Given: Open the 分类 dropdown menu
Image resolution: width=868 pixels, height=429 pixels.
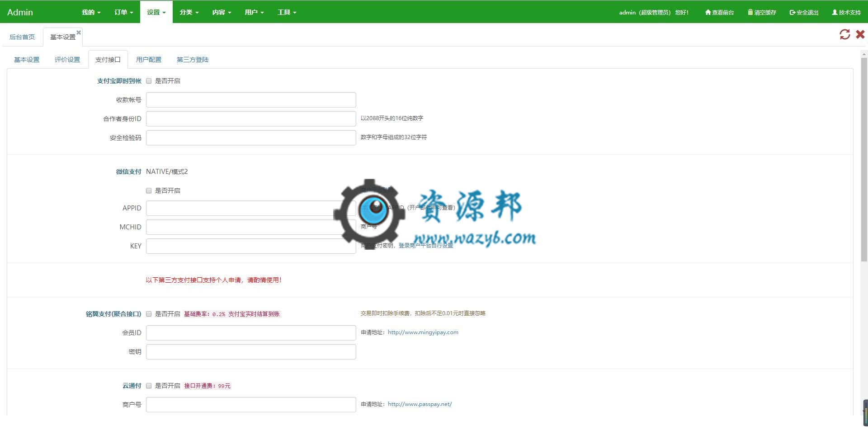Looking at the screenshot, I should tap(189, 12).
